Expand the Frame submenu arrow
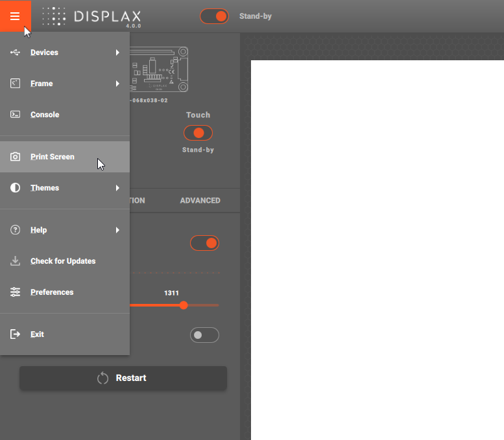 point(117,84)
